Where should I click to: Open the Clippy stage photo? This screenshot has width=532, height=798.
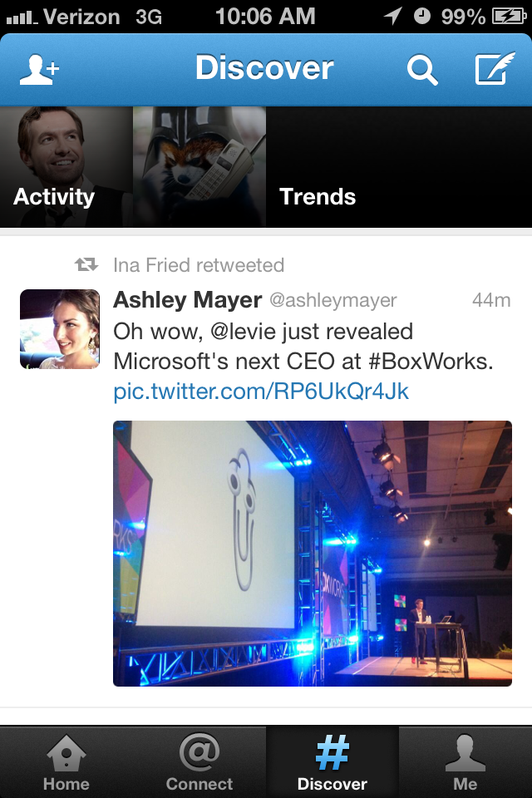click(312, 554)
